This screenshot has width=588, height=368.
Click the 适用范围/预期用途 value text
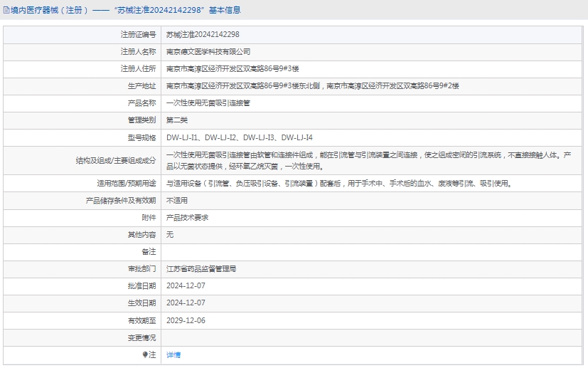[x=338, y=183]
